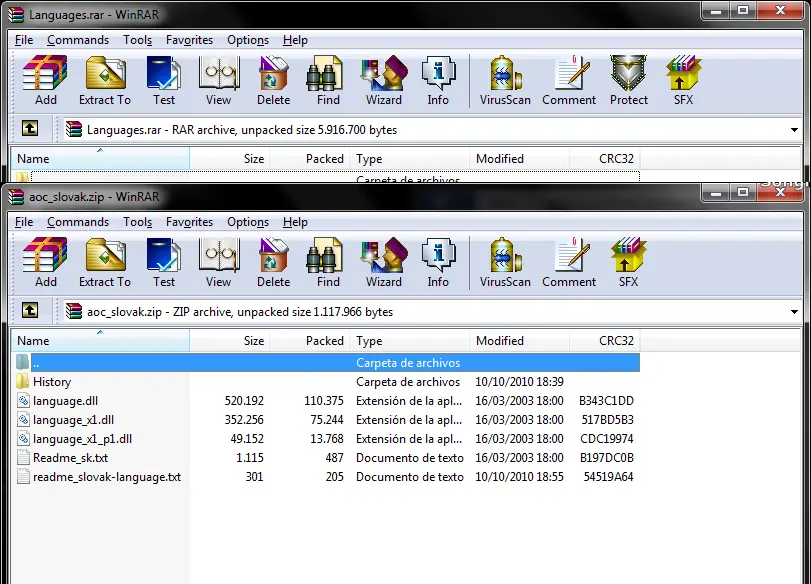The width and height of the screenshot is (811, 584).
Task: Open Commands menu in Languages.rar window
Action: coord(78,40)
